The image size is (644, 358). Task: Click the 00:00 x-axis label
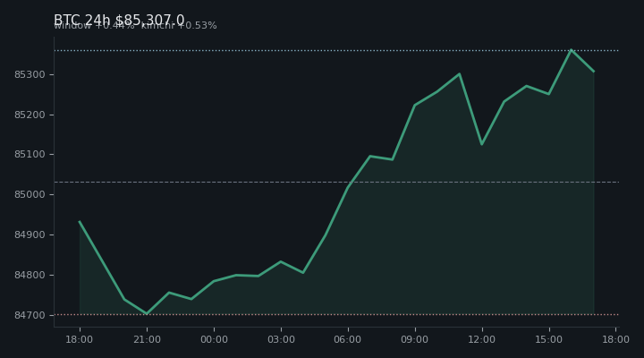coord(214,339)
